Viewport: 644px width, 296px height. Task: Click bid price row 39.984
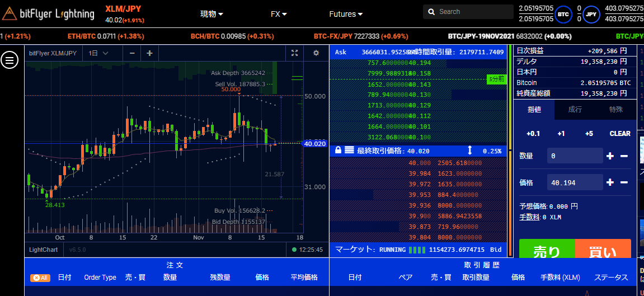point(418,173)
